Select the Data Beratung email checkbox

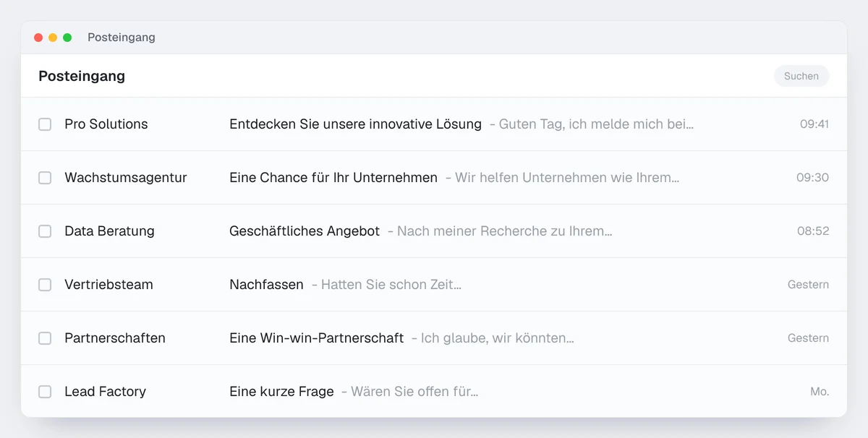click(45, 231)
